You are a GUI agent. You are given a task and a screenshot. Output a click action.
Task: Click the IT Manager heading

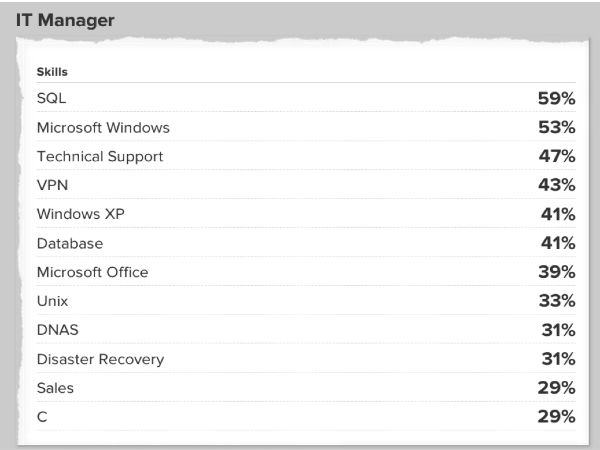tap(63, 18)
